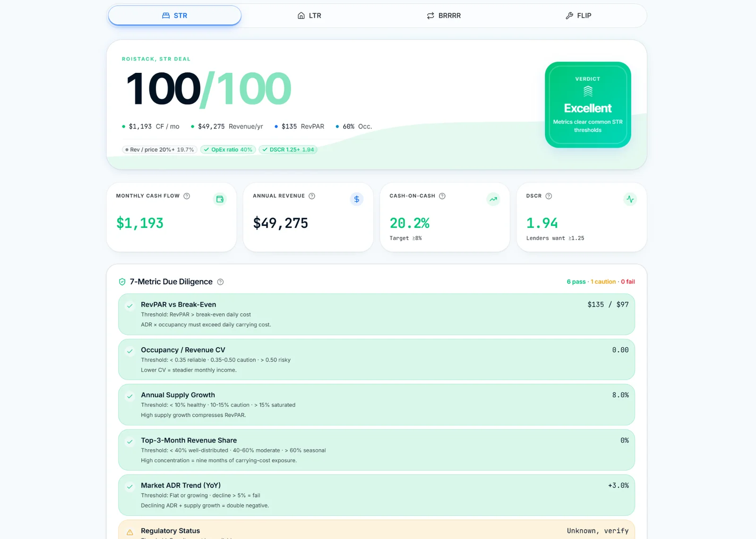This screenshot has height=539, width=756.
Task: Click the 100/100 deal score
Action: (208, 89)
